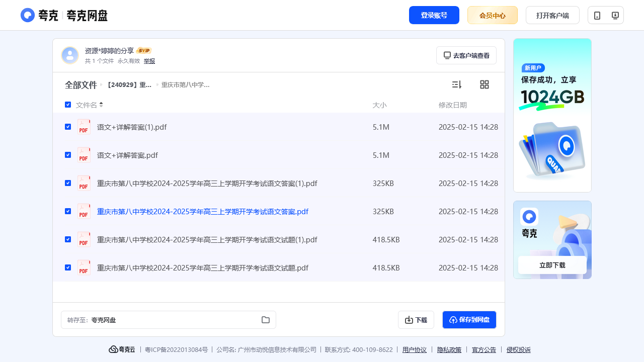The width and height of the screenshot is (644, 362).
Task: Click the 下载 download button
Action: coord(416,320)
